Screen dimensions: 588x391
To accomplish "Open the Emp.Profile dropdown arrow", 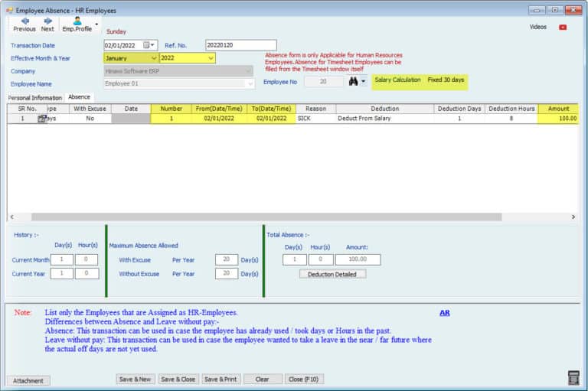I will click(x=96, y=24).
